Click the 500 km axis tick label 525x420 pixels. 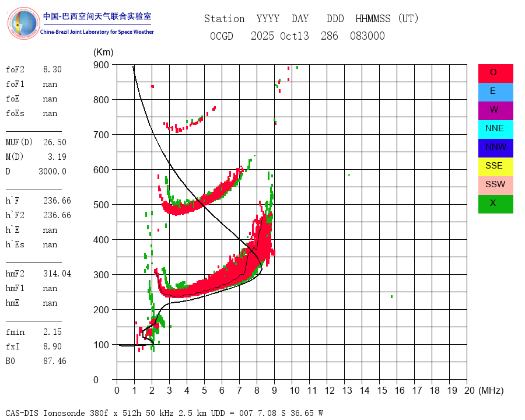[101, 205]
